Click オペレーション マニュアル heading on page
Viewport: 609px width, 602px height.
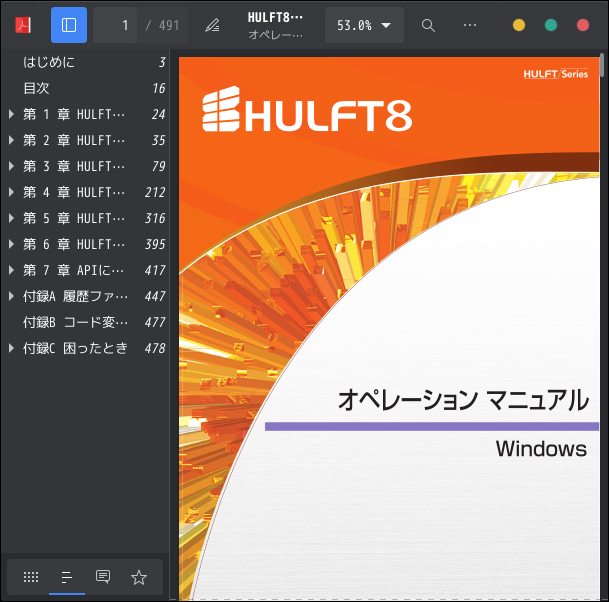(x=463, y=400)
